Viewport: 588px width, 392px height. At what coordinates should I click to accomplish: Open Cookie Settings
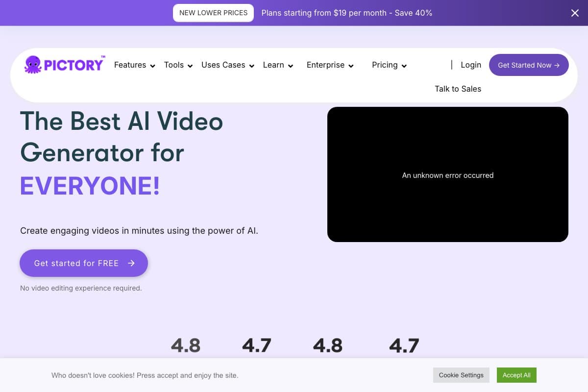[x=461, y=375]
